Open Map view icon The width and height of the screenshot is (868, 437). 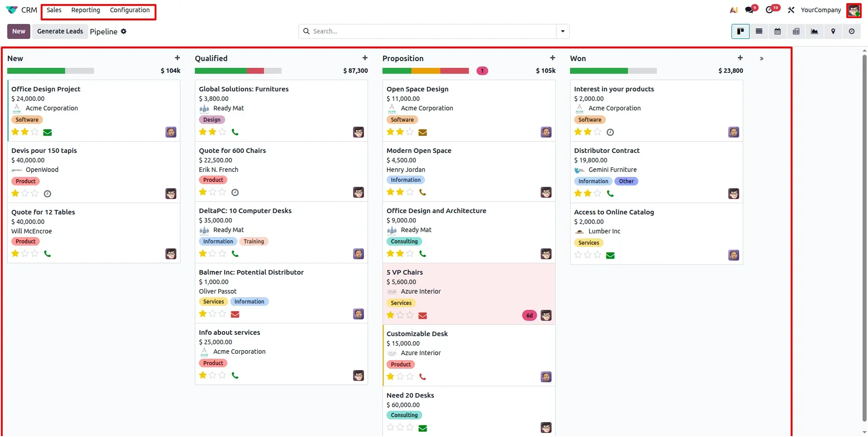tap(833, 31)
